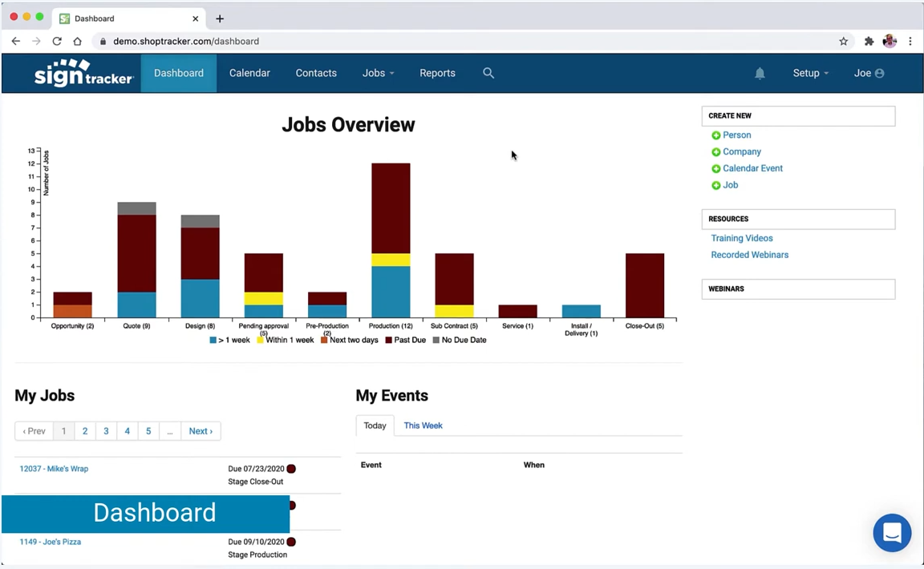Image resolution: width=924 pixels, height=569 pixels.
Task: Open the notifications bell icon
Action: point(760,73)
